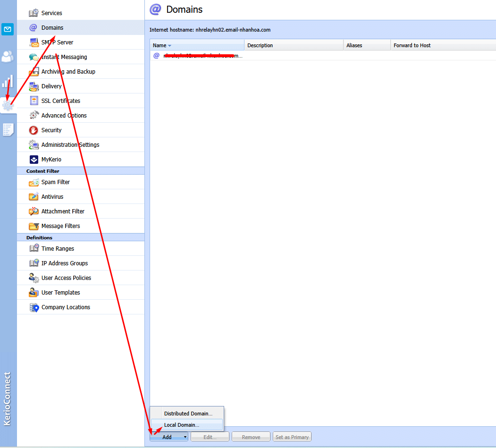Open the users accounts icon in left rail
Screen dimensions: 496x448
click(8, 57)
